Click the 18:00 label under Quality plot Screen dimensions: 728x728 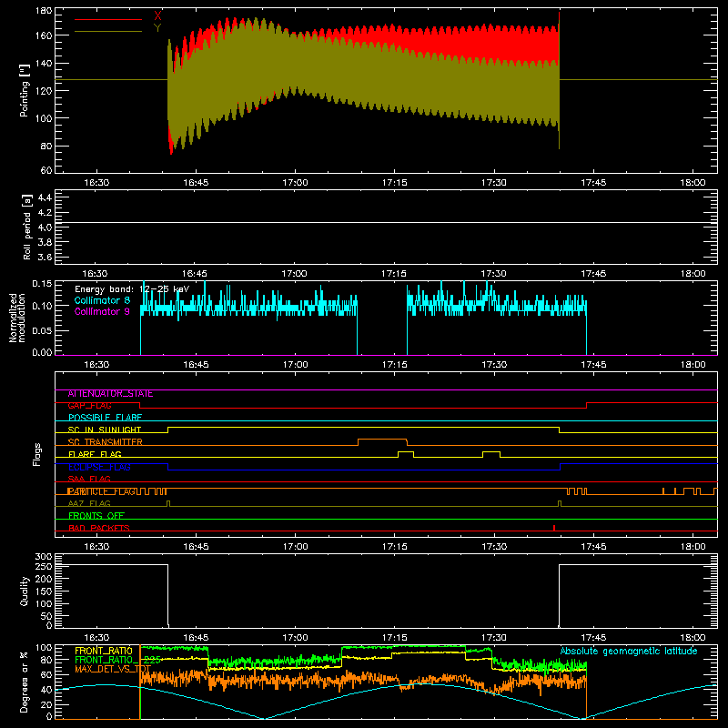pyautogui.click(x=693, y=638)
